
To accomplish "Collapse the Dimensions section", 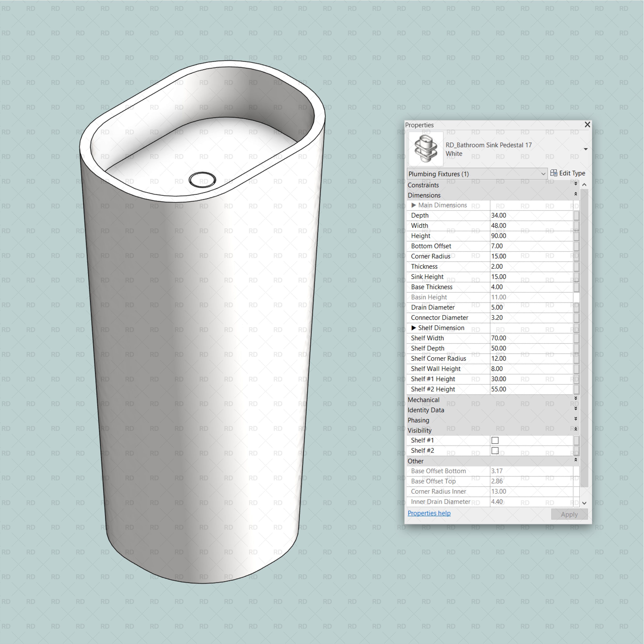I will (x=576, y=194).
